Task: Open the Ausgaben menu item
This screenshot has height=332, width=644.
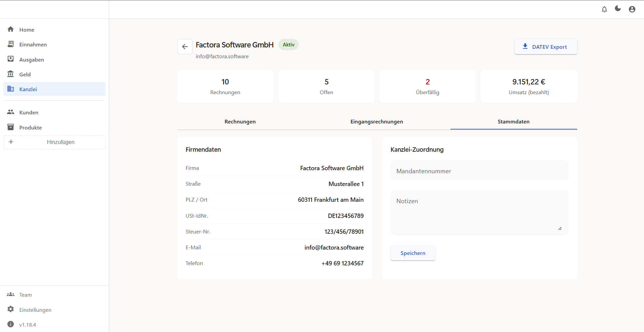Action: pyautogui.click(x=54, y=60)
